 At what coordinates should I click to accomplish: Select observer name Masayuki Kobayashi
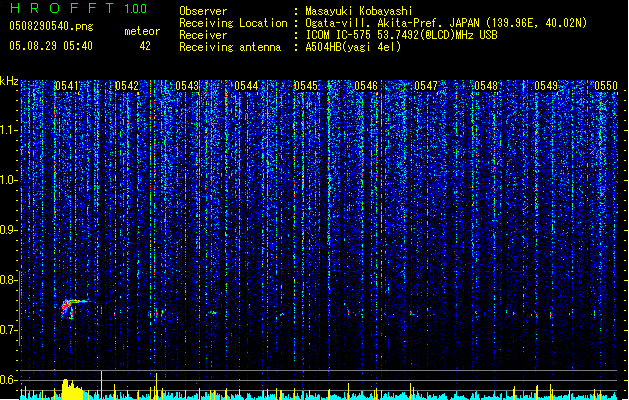[x=359, y=11]
